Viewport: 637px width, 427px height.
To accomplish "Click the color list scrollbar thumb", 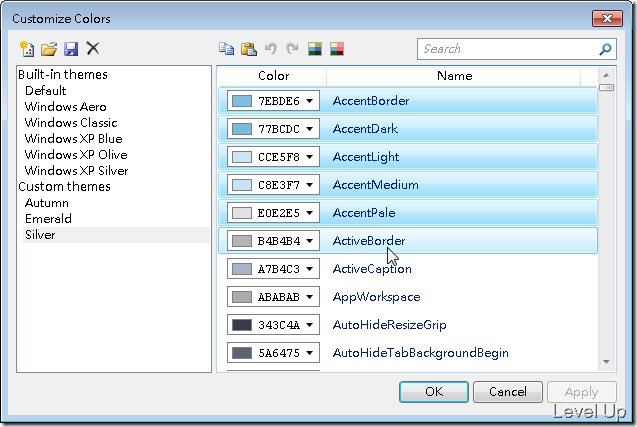I will point(606,87).
